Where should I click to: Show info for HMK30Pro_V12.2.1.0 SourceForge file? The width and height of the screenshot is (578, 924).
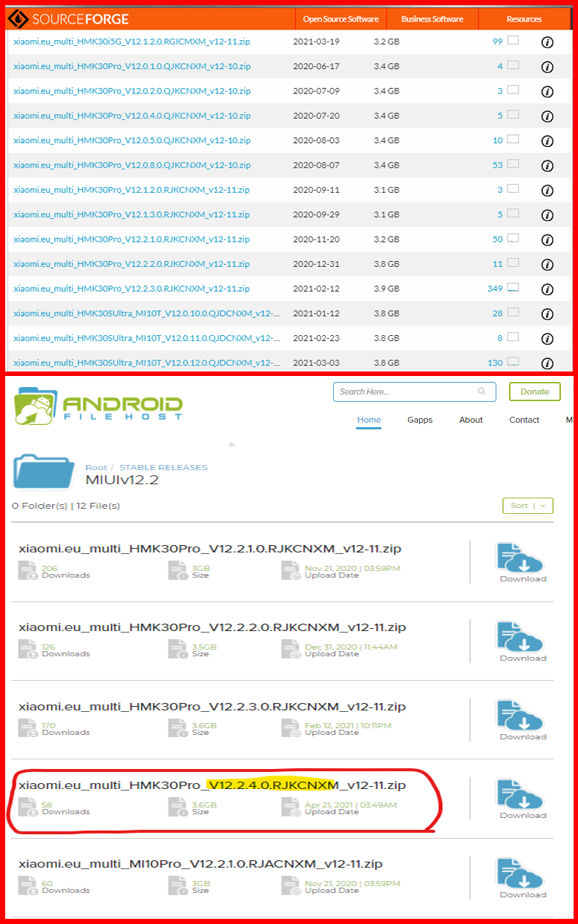[x=548, y=240]
